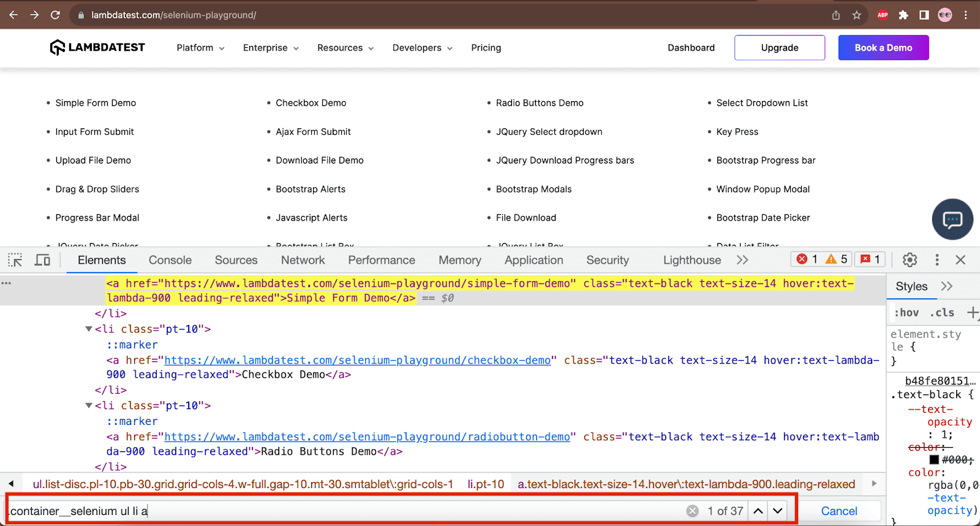Open the Lighthouse tab
The width and height of the screenshot is (980, 526).
(692, 260)
